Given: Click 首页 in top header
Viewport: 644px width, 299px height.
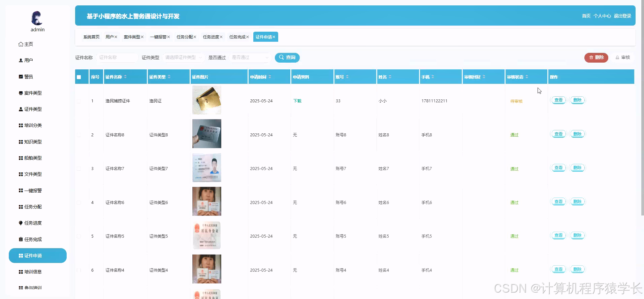Looking at the screenshot, I should [x=586, y=16].
